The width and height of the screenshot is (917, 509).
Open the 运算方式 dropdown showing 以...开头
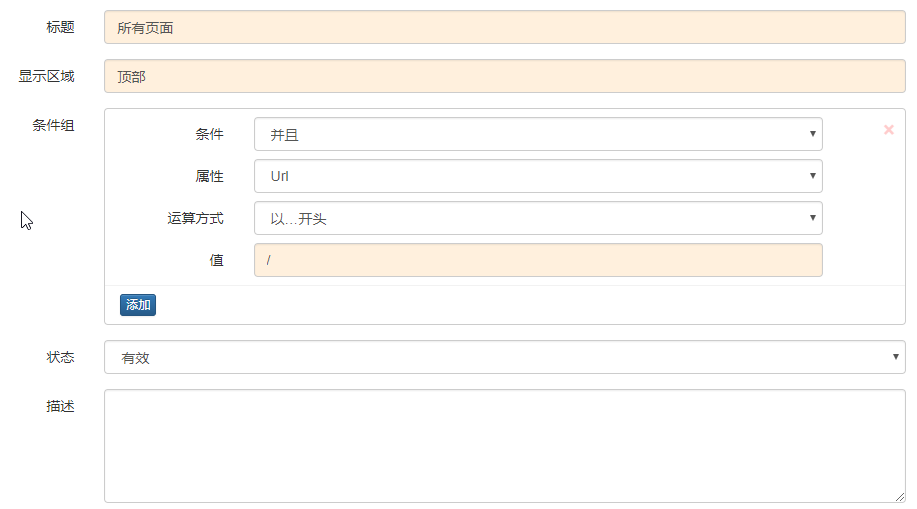pos(538,218)
